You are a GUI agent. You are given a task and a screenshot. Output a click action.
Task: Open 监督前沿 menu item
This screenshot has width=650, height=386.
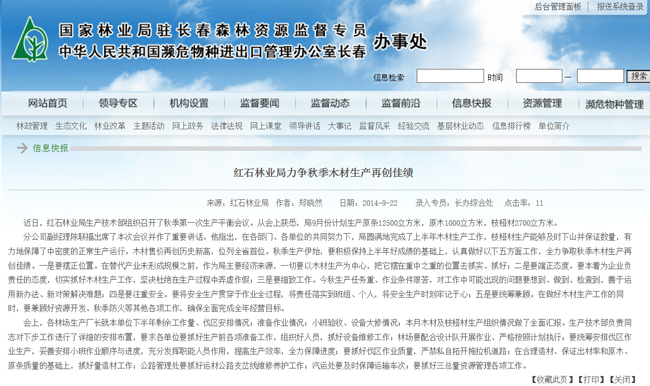[x=401, y=103]
